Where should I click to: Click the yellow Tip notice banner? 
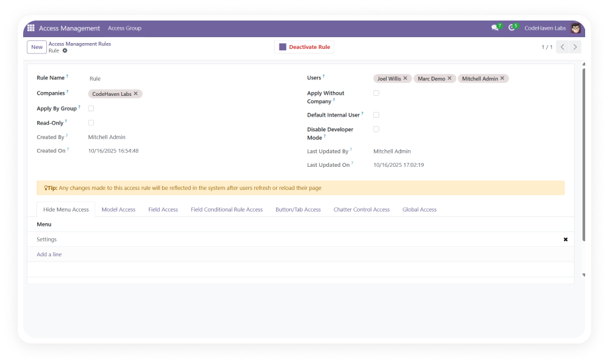tap(301, 188)
